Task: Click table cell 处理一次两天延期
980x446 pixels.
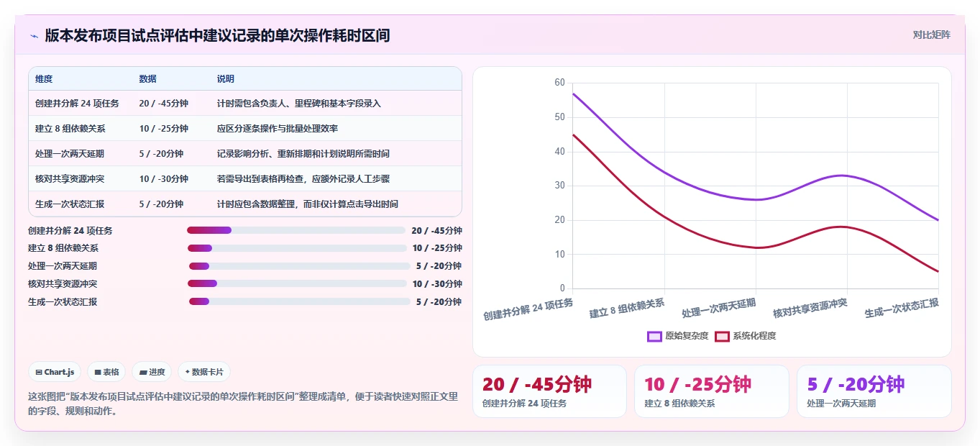Action: tap(70, 154)
